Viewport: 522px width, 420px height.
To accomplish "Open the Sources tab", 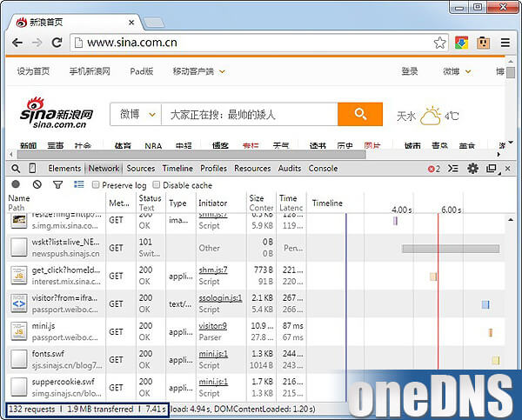I will [141, 169].
